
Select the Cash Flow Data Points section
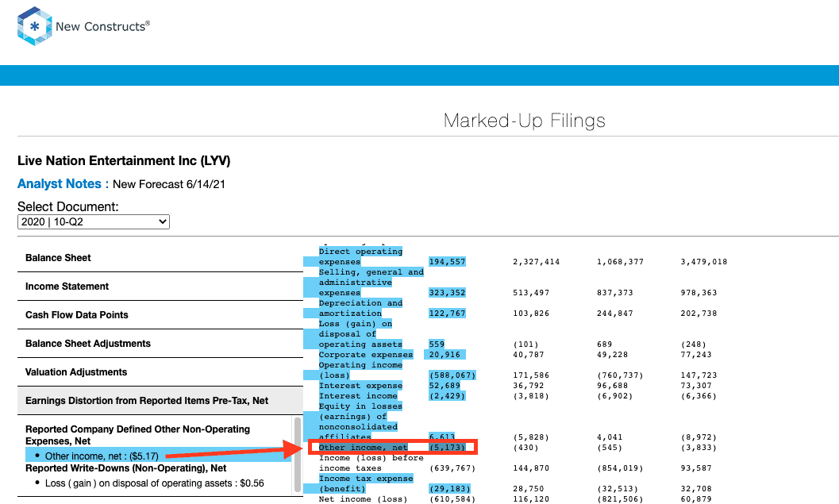[76, 315]
